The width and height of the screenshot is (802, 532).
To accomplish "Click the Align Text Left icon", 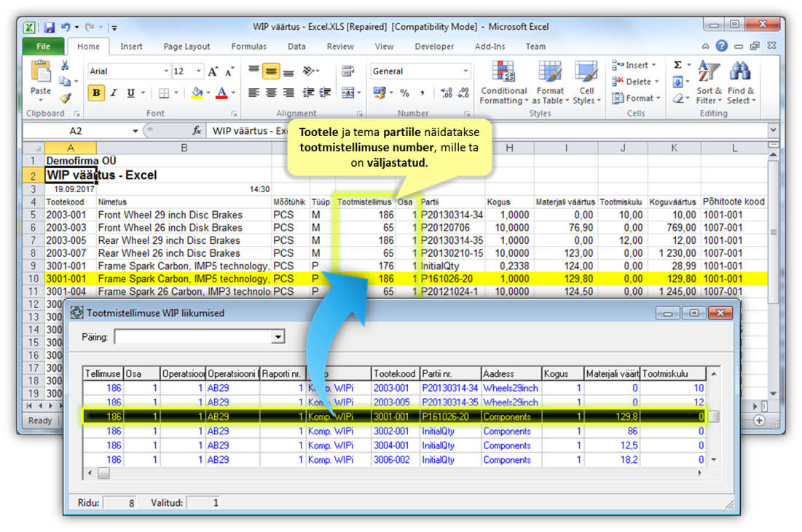I will 253,93.
